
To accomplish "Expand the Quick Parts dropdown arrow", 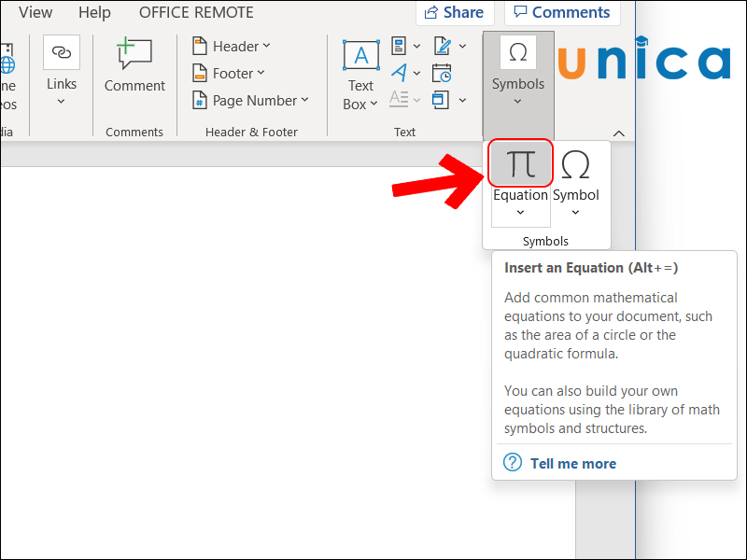I will 416,46.
